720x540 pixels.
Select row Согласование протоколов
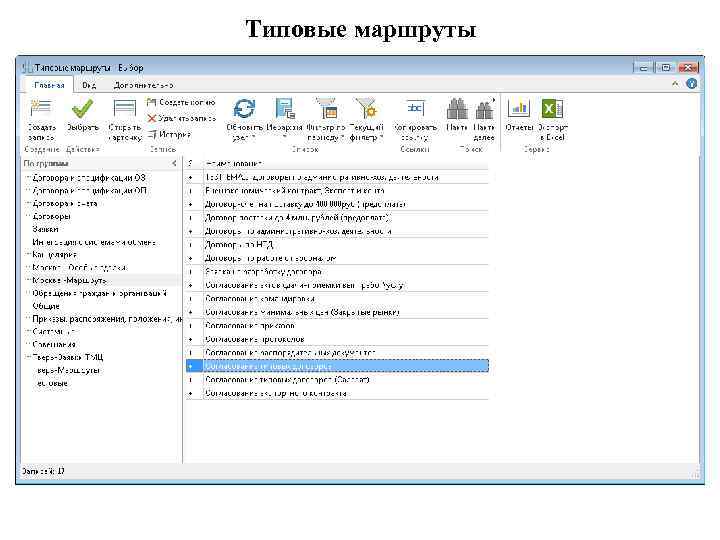(x=338, y=339)
